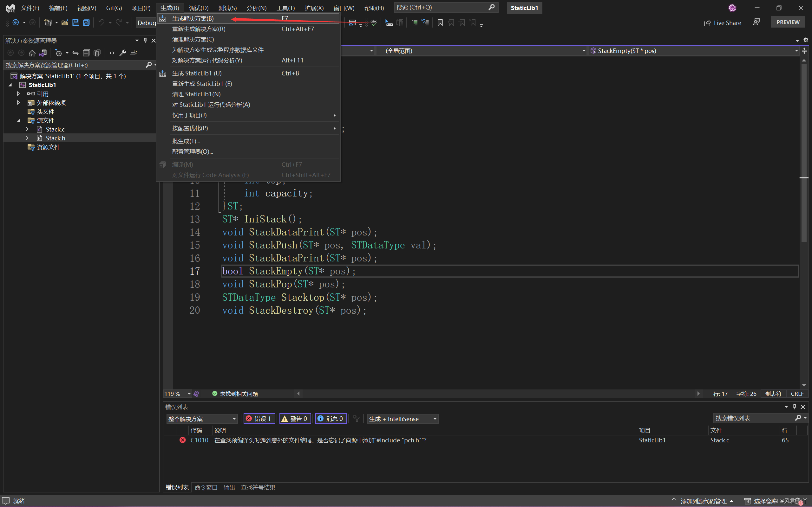Toggle the messages filter (消息 0)
Screen dimensions: 812x507
point(331,419)
